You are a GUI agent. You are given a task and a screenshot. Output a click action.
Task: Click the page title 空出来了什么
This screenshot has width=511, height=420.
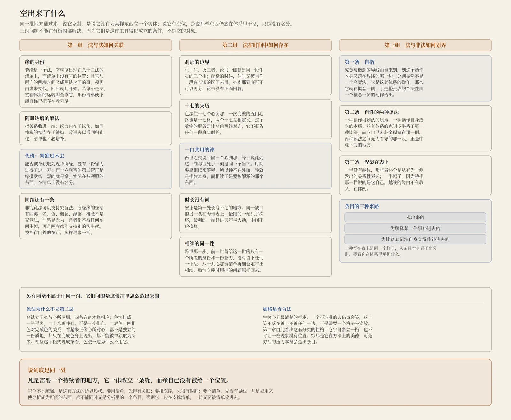tap(42, 13)
